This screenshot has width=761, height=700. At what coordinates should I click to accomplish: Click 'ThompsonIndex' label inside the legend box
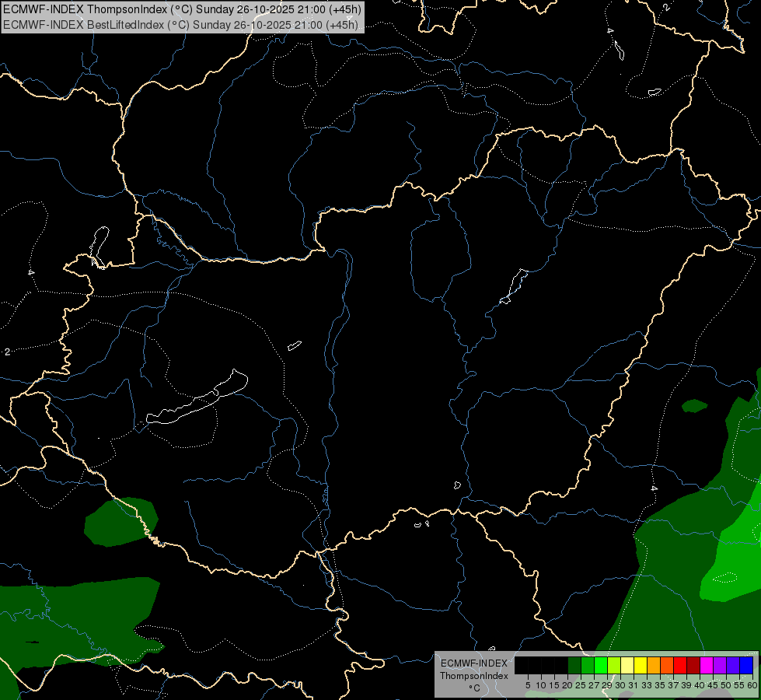coord(474,676)
